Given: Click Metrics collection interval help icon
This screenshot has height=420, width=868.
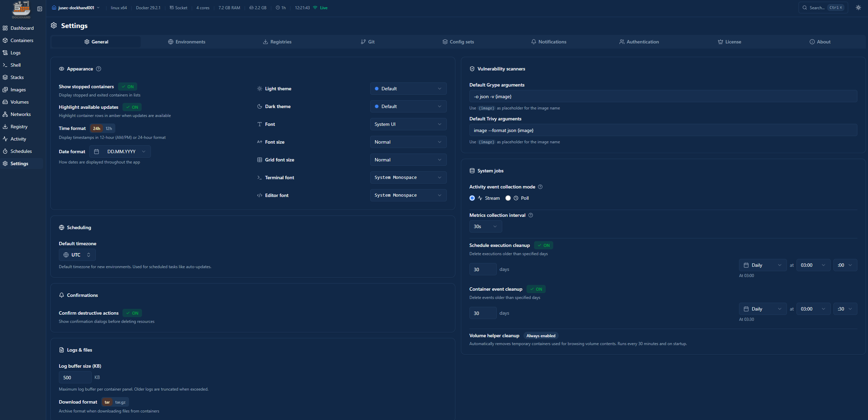Looking at the screenshot, I should pos(531,215).
